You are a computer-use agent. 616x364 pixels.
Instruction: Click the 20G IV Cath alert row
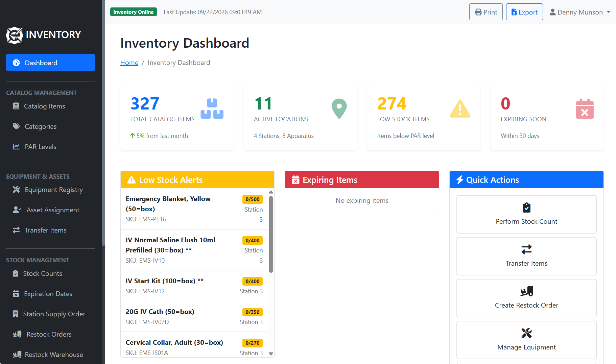pyautogui.click(x=194, y=316)
